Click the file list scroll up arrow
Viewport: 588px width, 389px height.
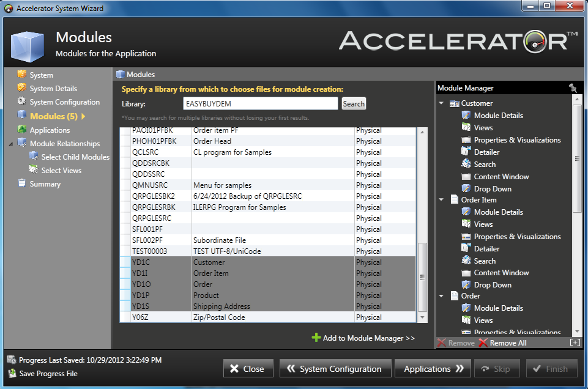click(x=422, y=132)
